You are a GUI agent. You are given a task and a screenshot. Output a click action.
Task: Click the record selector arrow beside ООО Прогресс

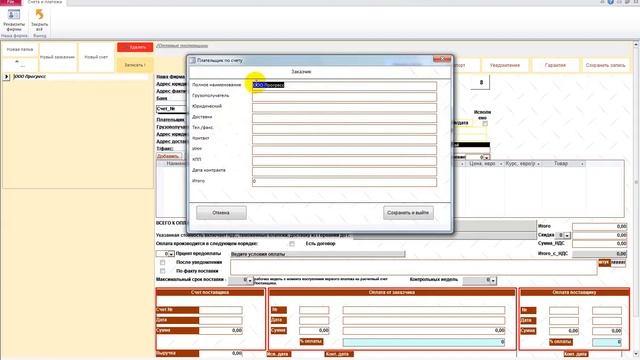coord(6,76)
